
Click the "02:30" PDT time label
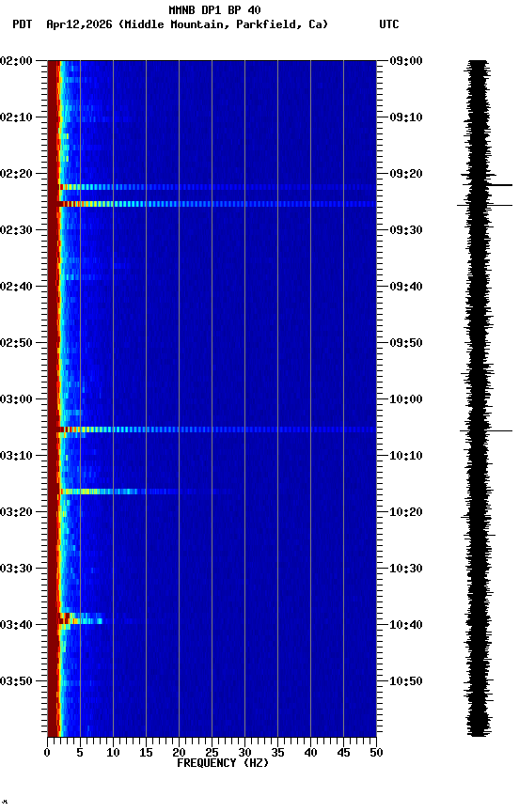click(x=16, y=230)
